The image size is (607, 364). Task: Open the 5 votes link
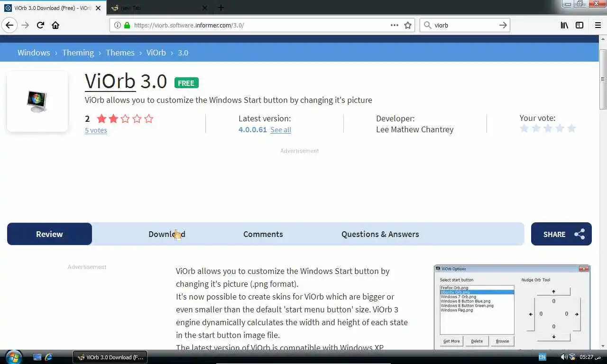[96, 130]
